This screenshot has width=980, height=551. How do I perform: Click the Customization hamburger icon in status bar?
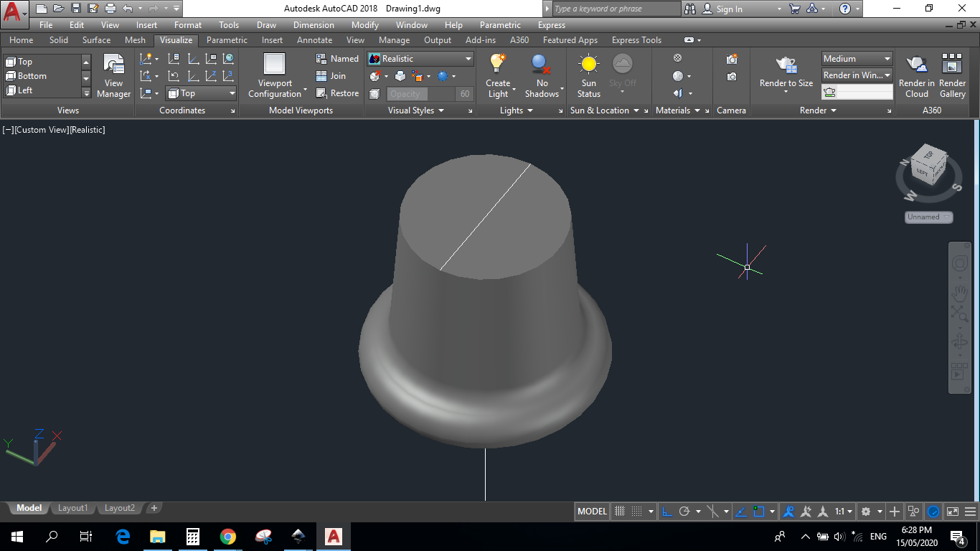click(971, 512)
